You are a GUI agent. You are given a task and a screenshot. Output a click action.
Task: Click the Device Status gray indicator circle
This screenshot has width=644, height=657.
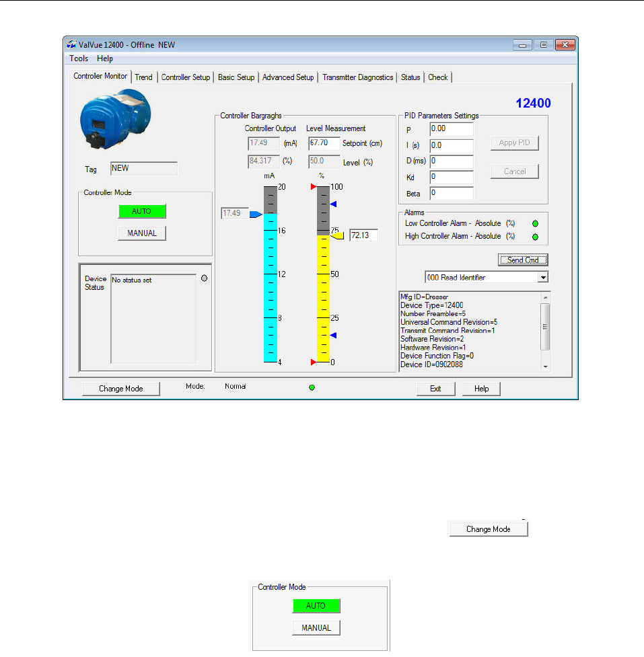click(204, 278)
